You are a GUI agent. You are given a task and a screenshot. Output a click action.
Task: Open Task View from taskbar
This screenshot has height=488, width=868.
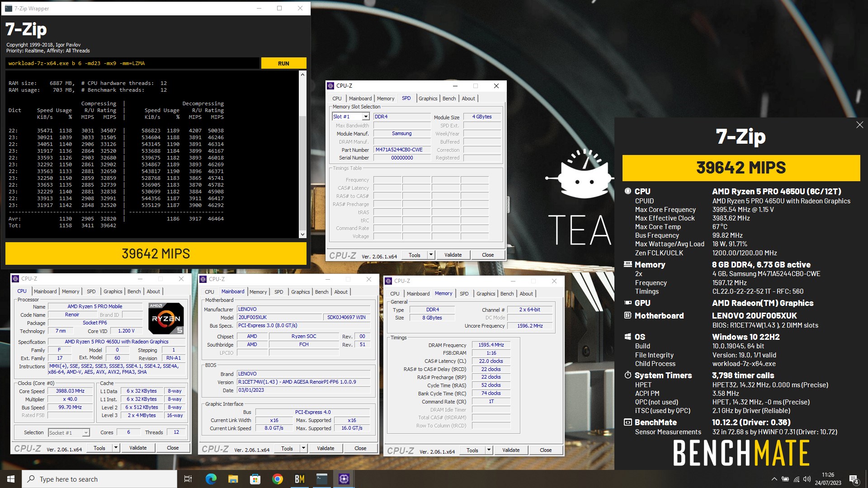(x=188, y=479)
